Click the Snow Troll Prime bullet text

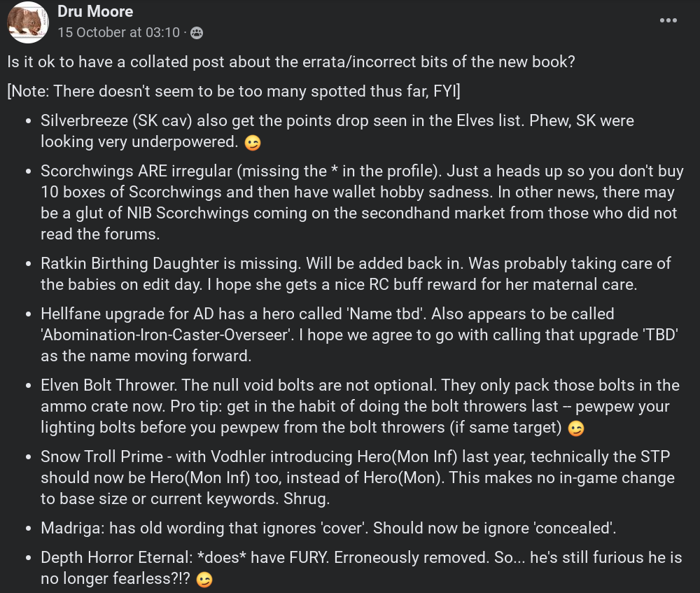358,477
